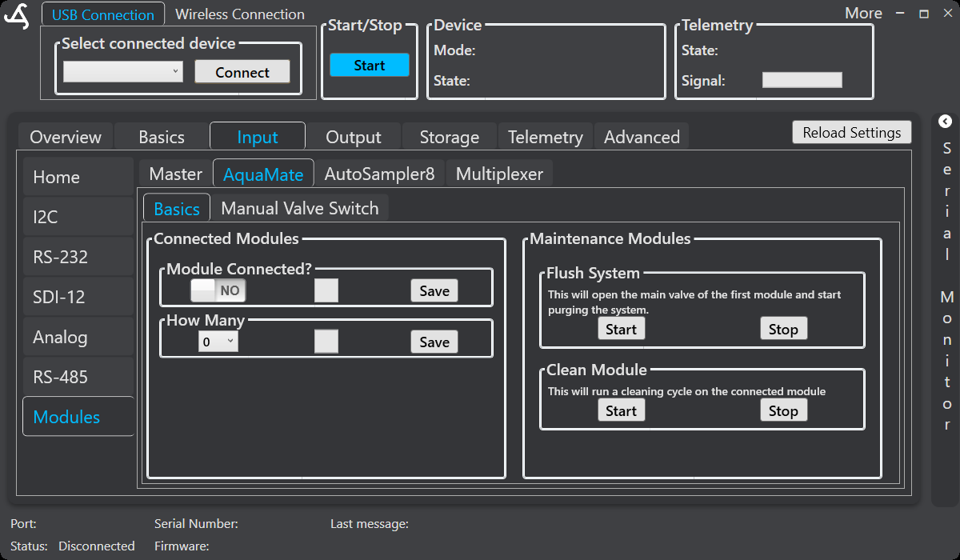This screenshot has height=560, width=960.
Task: Open the Overview tab
Action: click(x=66, y=137)
